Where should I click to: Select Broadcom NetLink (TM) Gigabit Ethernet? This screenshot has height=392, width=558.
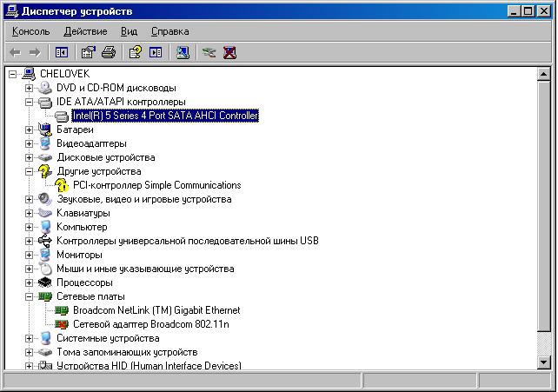point(156,310)
